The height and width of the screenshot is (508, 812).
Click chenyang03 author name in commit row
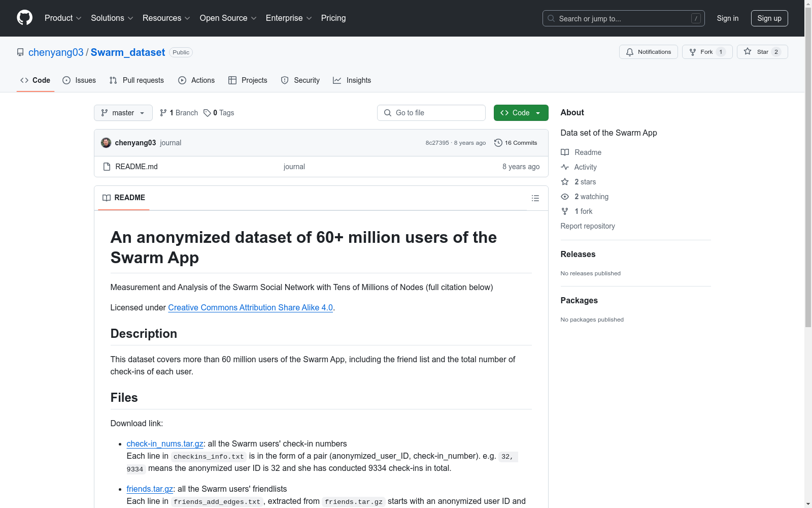[x=136, y=143]
